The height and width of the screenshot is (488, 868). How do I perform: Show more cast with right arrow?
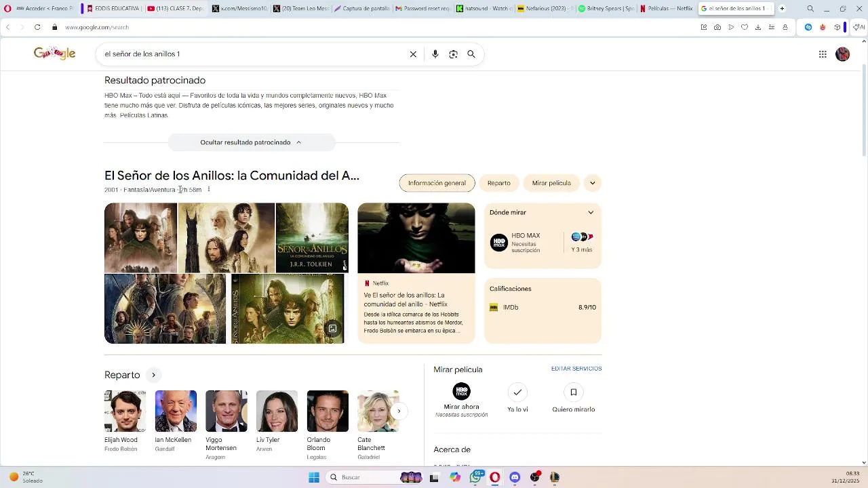(399, 411)
